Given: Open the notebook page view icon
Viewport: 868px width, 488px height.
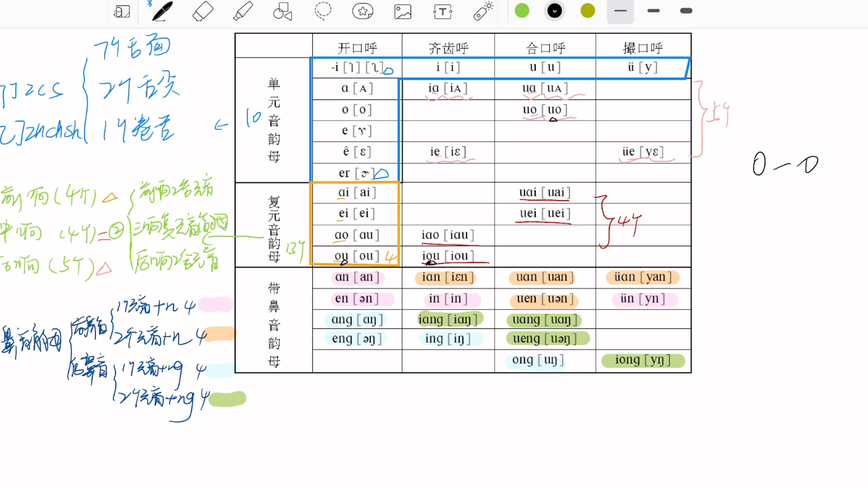Looking at the screenshot, I should point(122,11).
